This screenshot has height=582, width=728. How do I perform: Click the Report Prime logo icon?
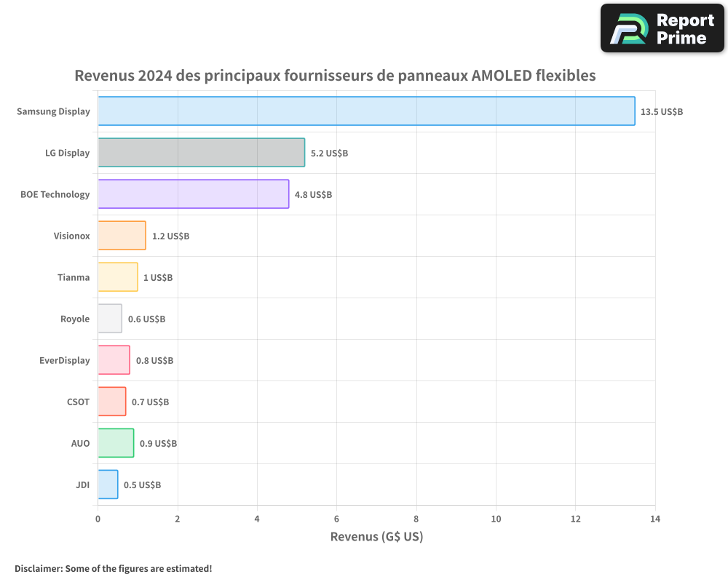[628, 30]
